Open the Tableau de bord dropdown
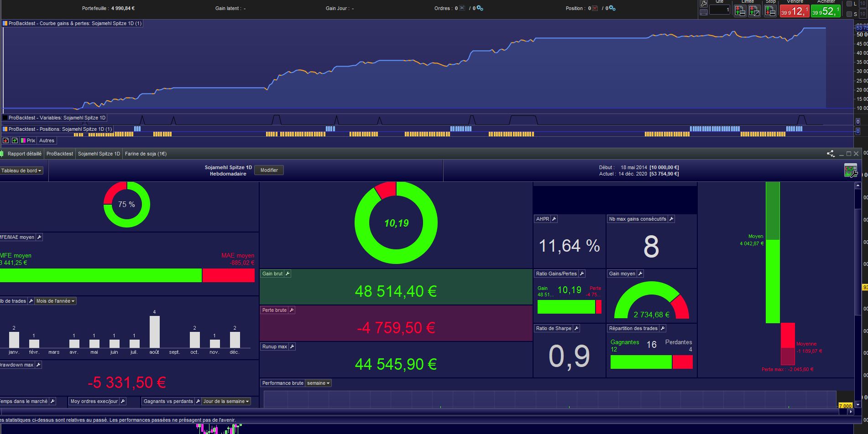The width and height of the screenshot is (868, 434). (21, 170)
